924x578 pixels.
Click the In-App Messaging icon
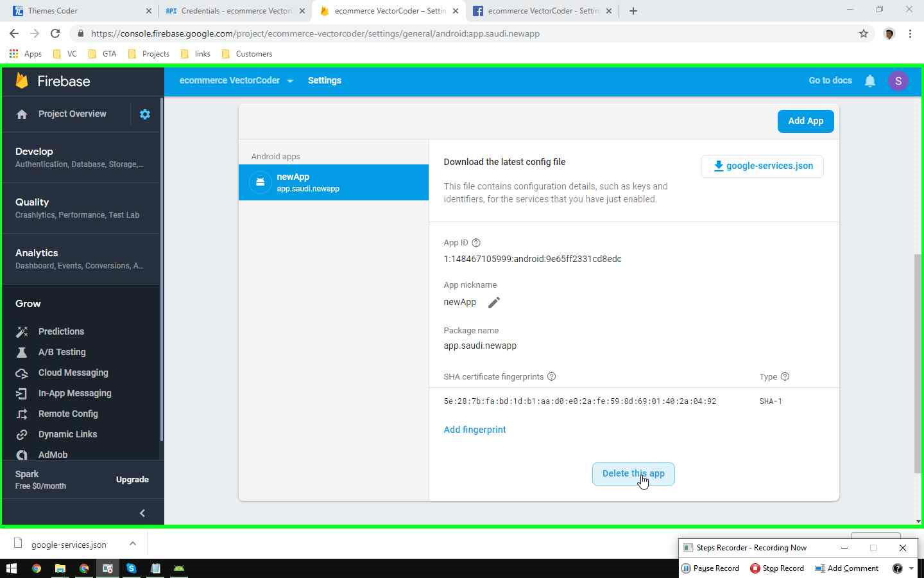22,393
